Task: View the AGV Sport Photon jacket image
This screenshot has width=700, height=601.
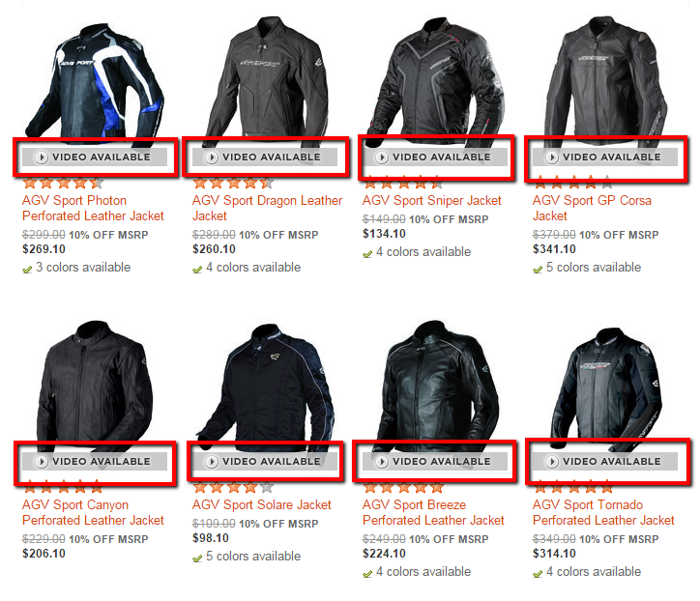Action: pyautogui.click(x=95, y=80)
